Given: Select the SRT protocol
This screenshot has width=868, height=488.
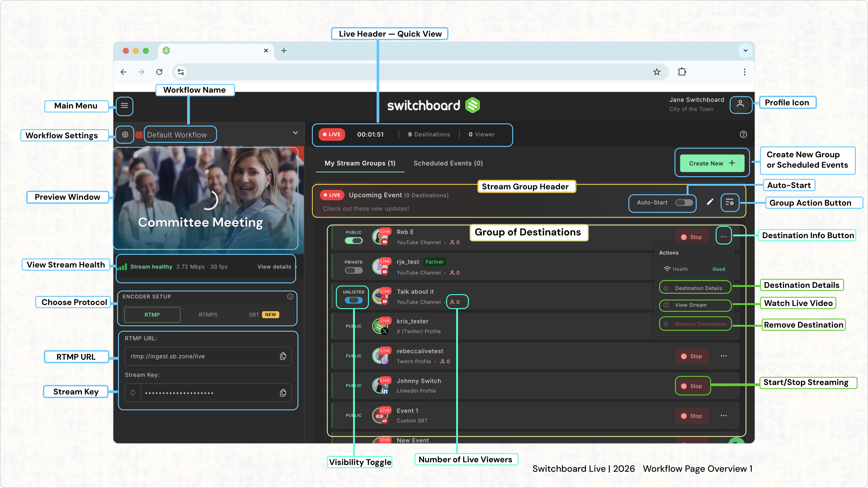Looking at the screenshot, I should tap(264, 314).
